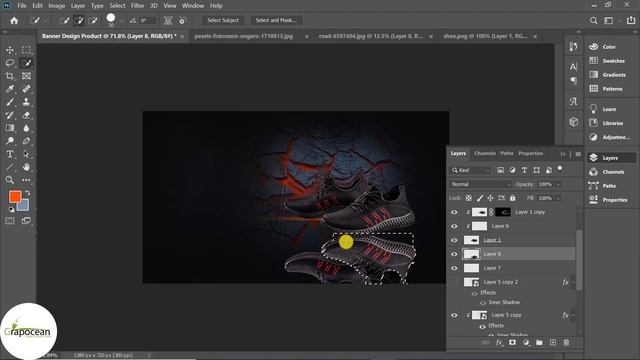This screenshot has height=360, width=640.
Task: Collapse Layer 5 copy effects list
Action: 573,315
